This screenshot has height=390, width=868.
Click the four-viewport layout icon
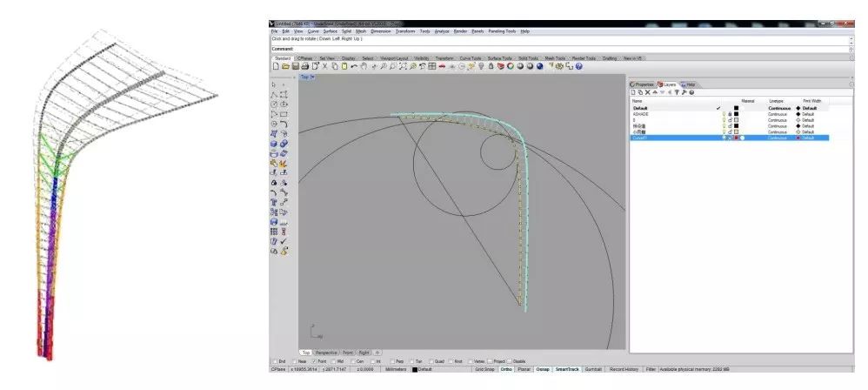point(431,66)
